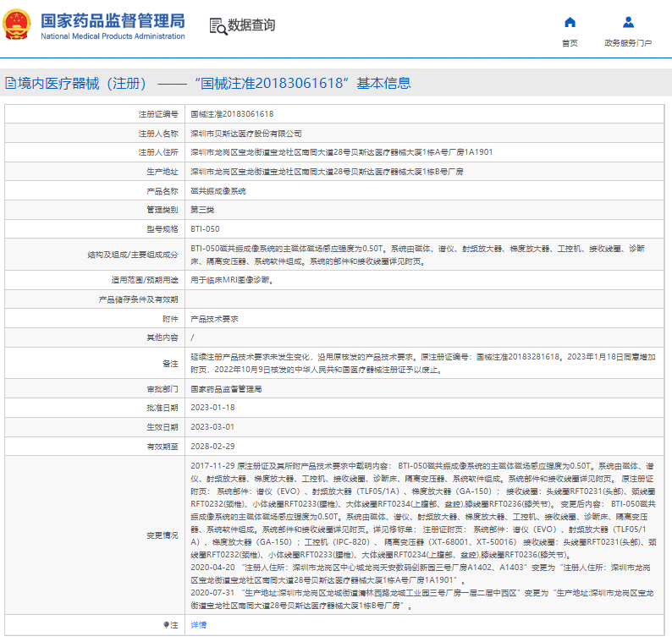Open the 政务服务门户 user icon

(628, 22)
